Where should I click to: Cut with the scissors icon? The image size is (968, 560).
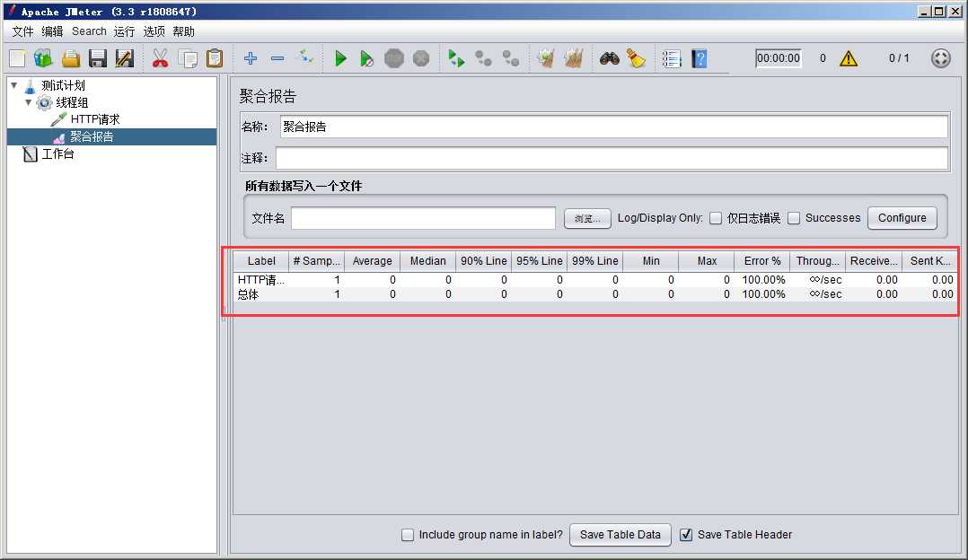[x=160, y=58]
